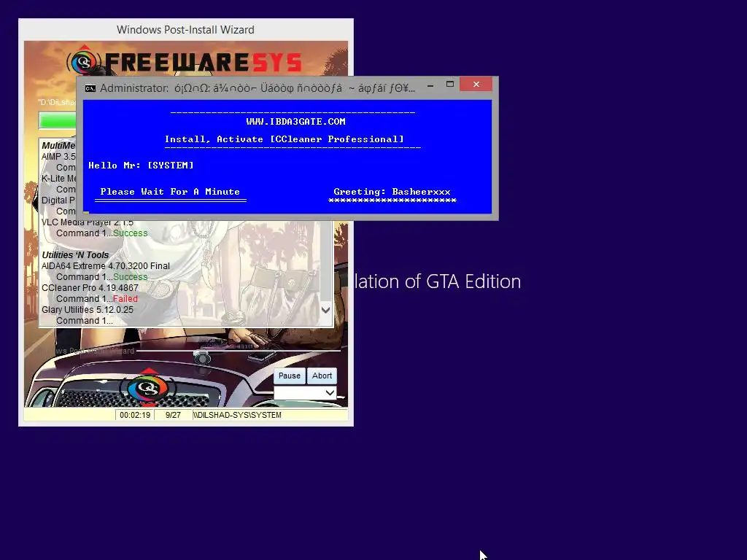Click the FreewareSys logo at top
This screenshot has width=747, height=560.
tap(184, 62)
